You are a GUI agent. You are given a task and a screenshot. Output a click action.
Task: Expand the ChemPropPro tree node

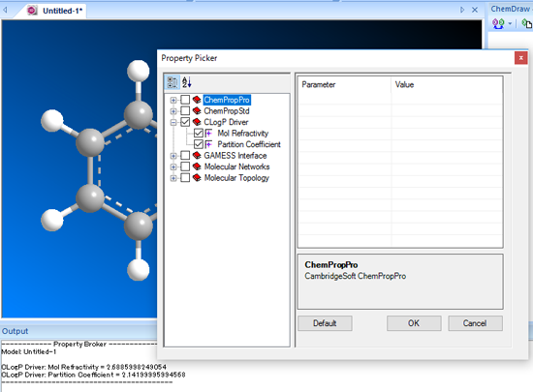(173, 100)
